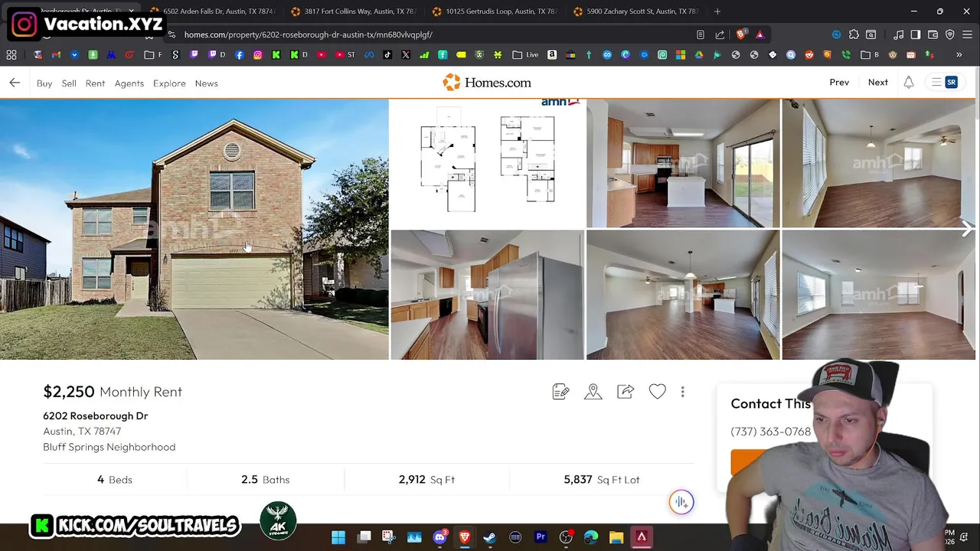Image resolution: width=980 pixels, height=551 pixels.
Task: Open the Agents menu
Action: click(129, 83)
